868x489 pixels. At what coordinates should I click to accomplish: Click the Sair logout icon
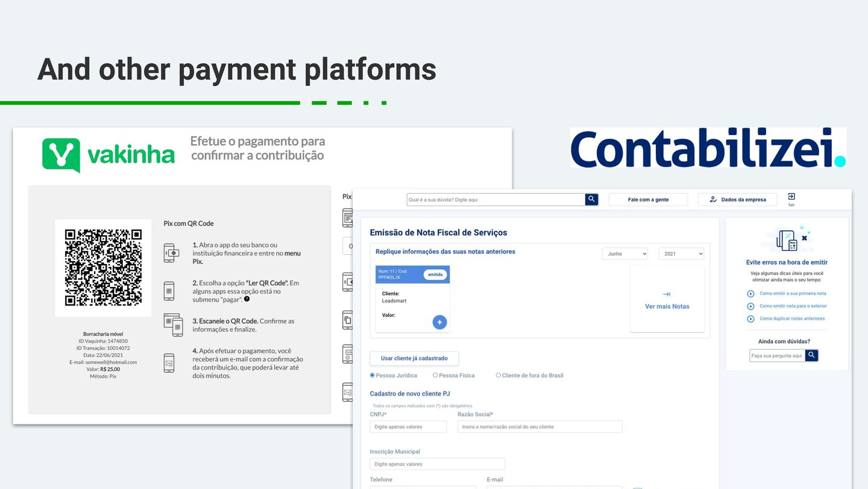[791, 197]
